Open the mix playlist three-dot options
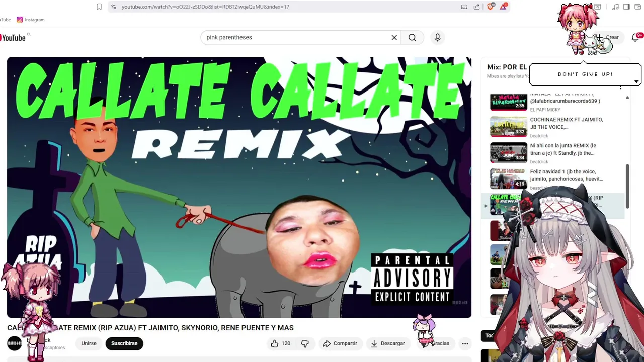The width and height of the screenshot is (644, 362). (620, 88)
